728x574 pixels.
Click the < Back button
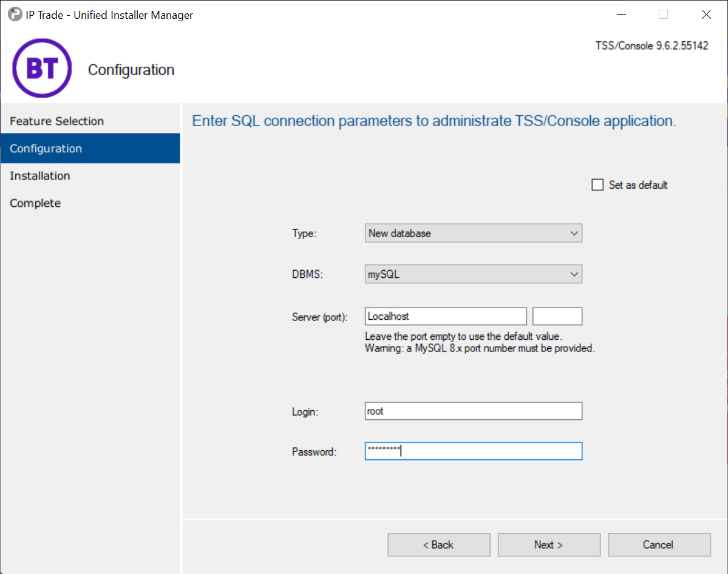(x=439, y=545)
